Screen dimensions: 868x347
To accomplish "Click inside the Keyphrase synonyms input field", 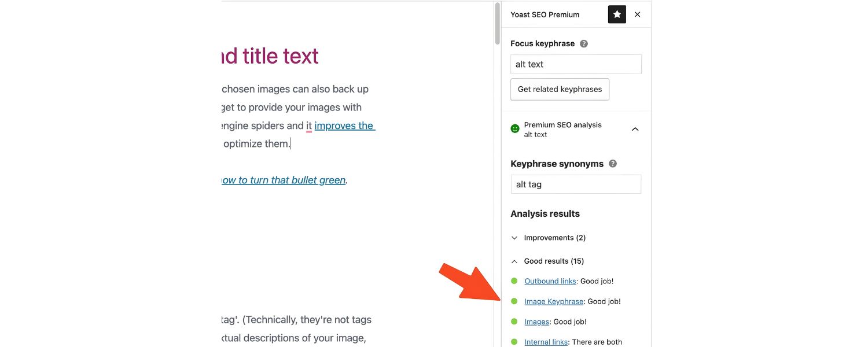I will click(576, 184).
